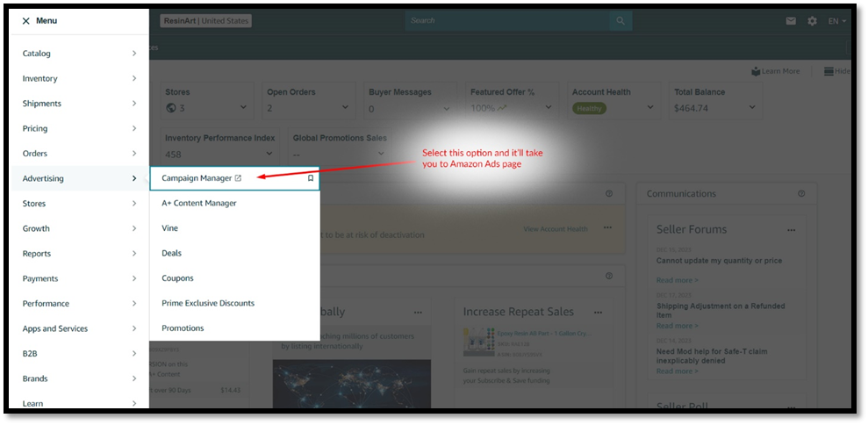This screenshot has width=868, height=425.
Task: Open 'Need Mod help for Safe-T claim' post
Action: click(x=712, y=356)
